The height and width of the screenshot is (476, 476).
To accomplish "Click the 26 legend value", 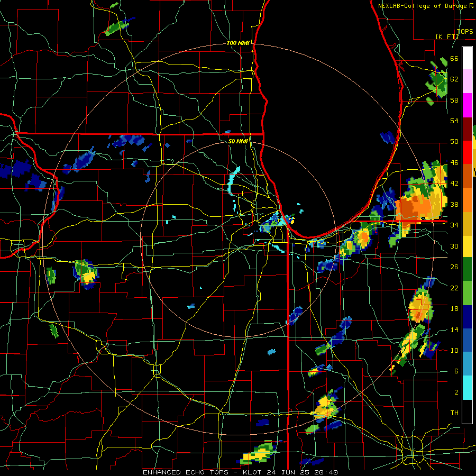I will 454,267.
